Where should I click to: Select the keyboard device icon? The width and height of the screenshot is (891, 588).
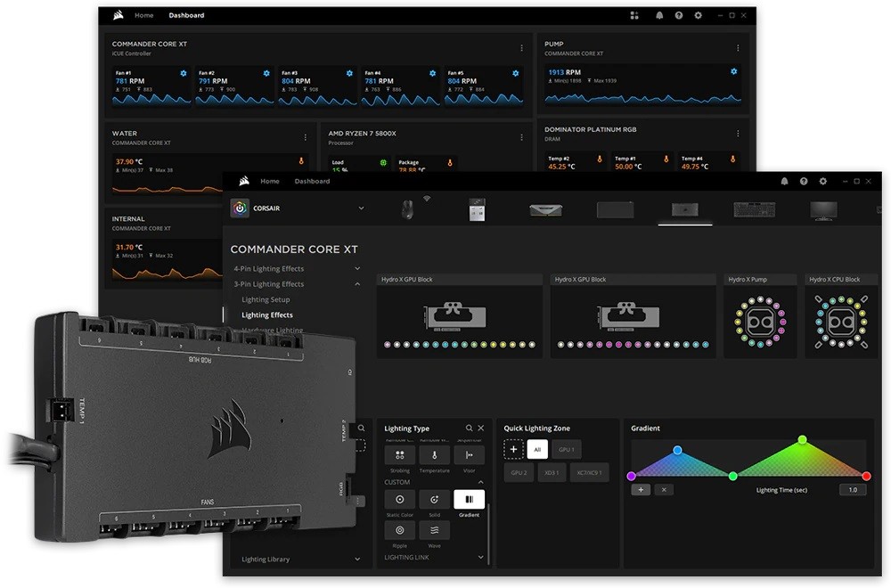pos(754,209)
